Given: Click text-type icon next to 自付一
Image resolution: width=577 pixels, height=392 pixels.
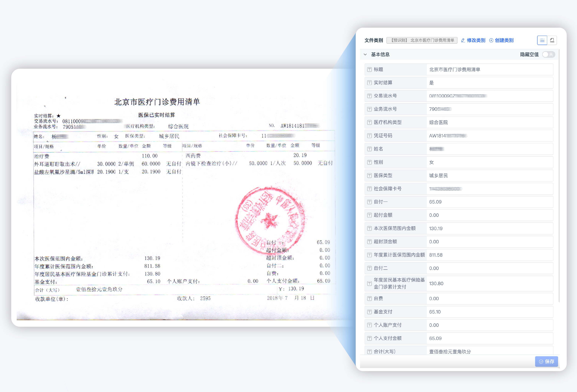Looking at the screenshot, I should (x=369, y=202).
